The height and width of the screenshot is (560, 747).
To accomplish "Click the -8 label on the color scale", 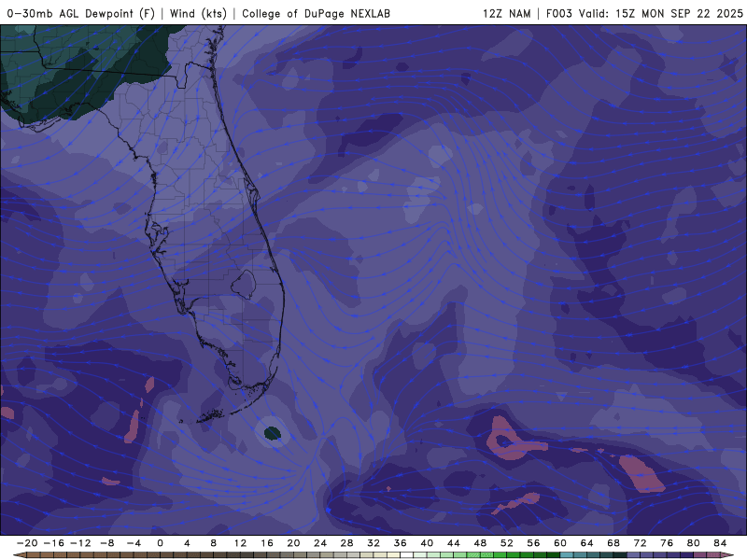I will point(106,543).
